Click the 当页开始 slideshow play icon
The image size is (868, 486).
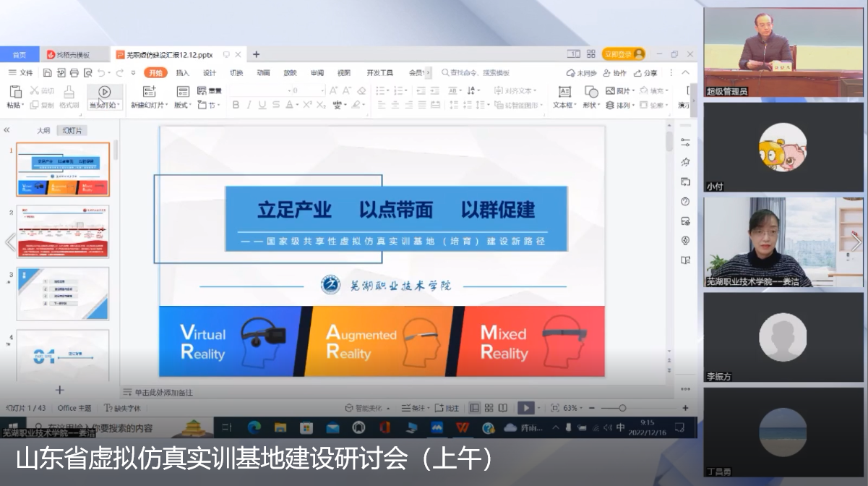(105, 92)
